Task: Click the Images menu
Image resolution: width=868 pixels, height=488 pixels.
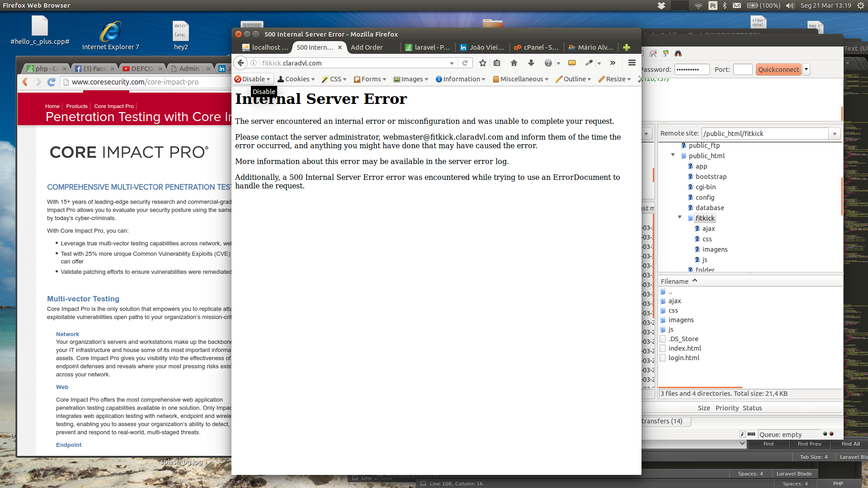Action: (x=411, y=79)
